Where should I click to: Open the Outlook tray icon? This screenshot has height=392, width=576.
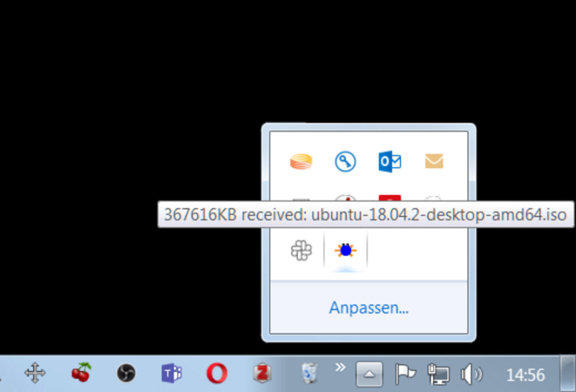tap(390, 162)
